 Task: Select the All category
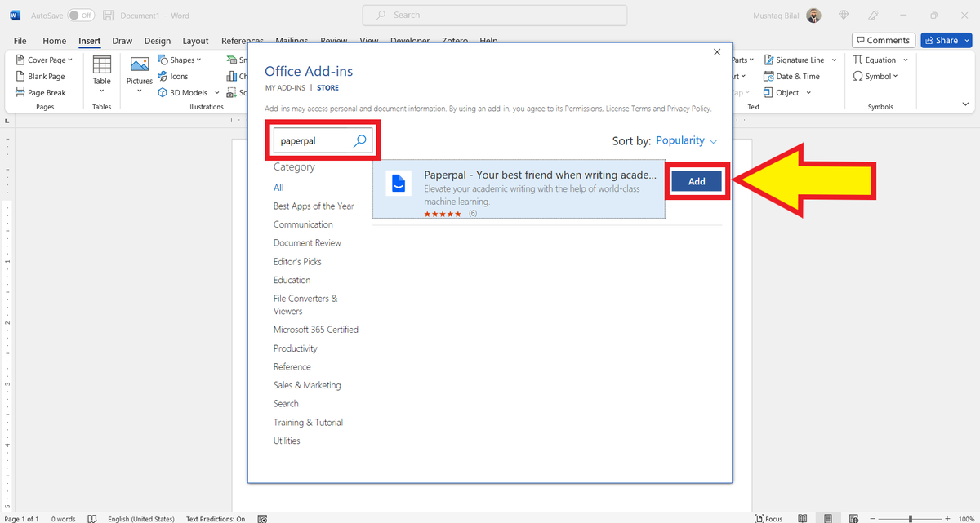[278, 188]
